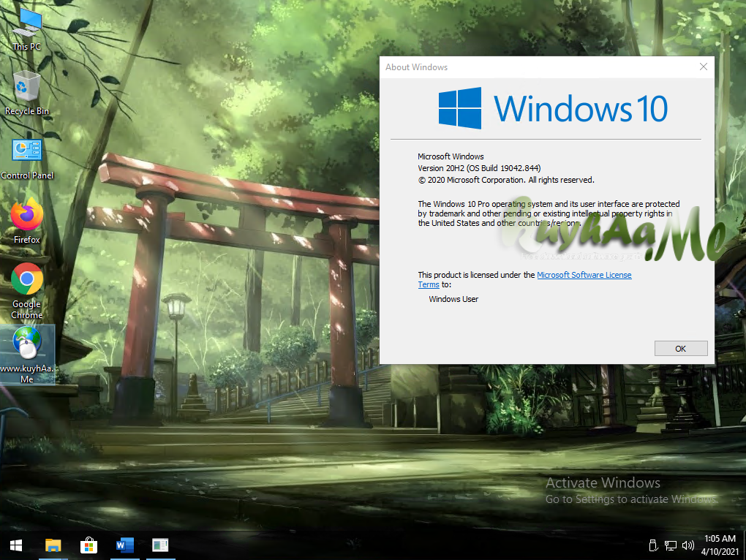Click the 'Windows User' licensee text

tap(453, 299)
